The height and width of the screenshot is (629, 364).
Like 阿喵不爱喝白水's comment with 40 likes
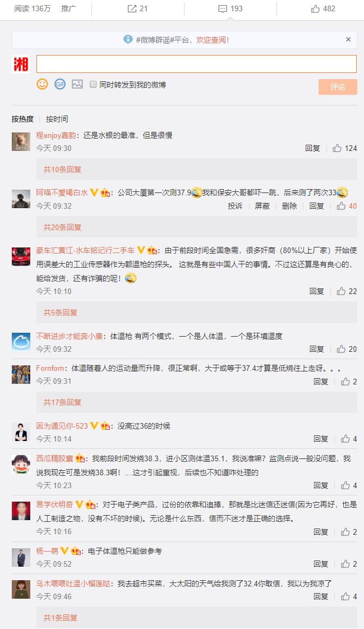341,206
